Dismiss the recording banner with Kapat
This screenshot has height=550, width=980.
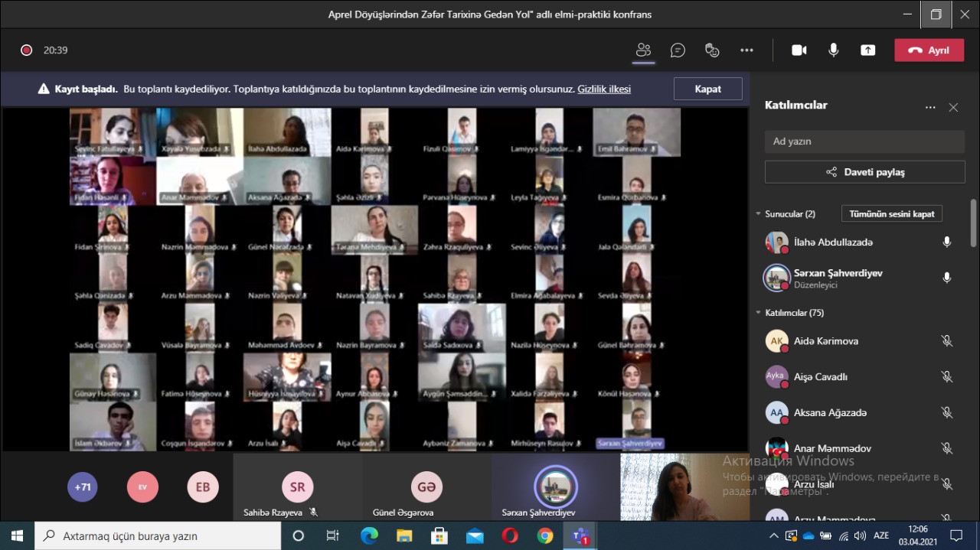point(707,89)
